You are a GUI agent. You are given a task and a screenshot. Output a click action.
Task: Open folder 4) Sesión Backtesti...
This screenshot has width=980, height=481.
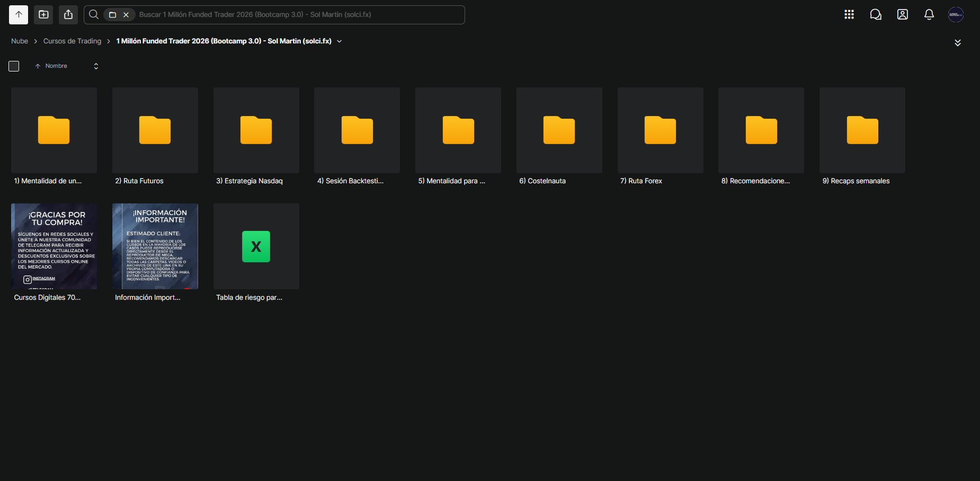(357, 130)
